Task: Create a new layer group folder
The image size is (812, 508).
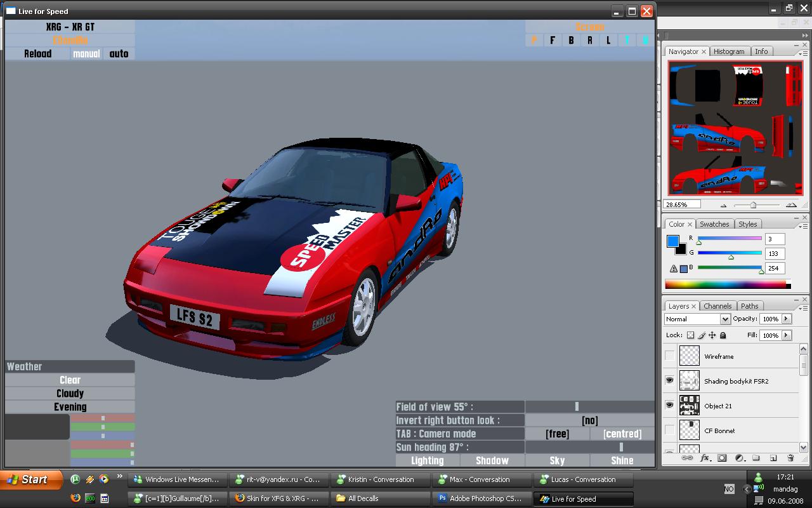Action: 756,458
